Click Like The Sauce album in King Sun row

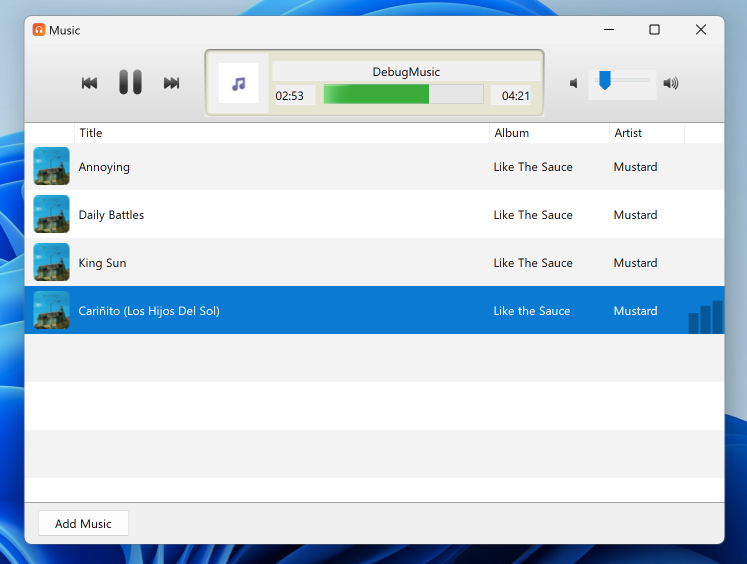[533, 263]
